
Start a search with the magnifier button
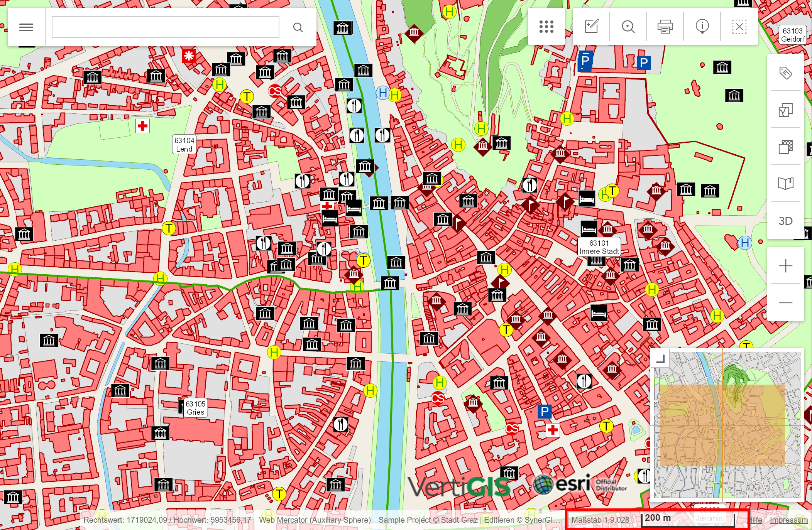(x=298, y=27)
